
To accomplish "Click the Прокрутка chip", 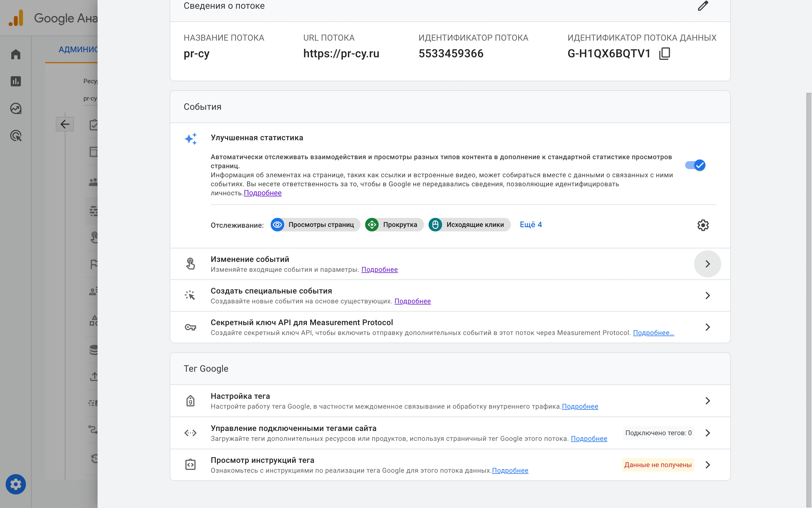I will click(394, 225).
